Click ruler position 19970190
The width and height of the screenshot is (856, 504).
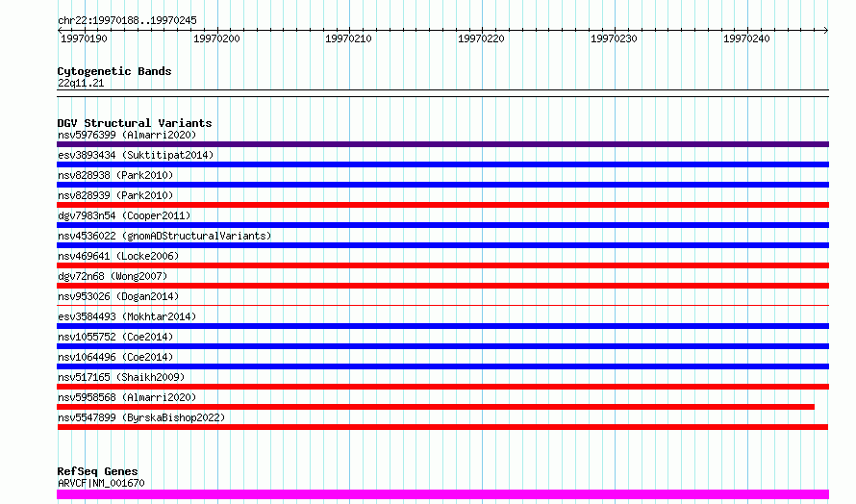(x=84, y=38)
